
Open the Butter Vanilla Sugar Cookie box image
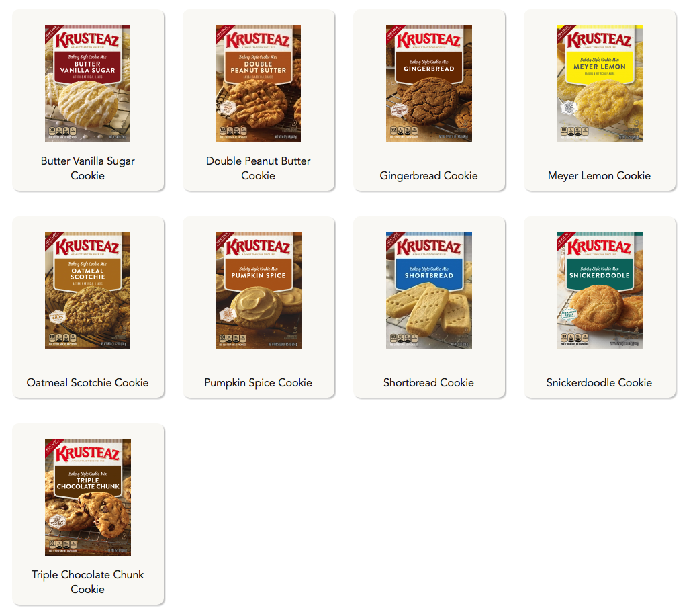pyautogui.click(x=88, y=83)
